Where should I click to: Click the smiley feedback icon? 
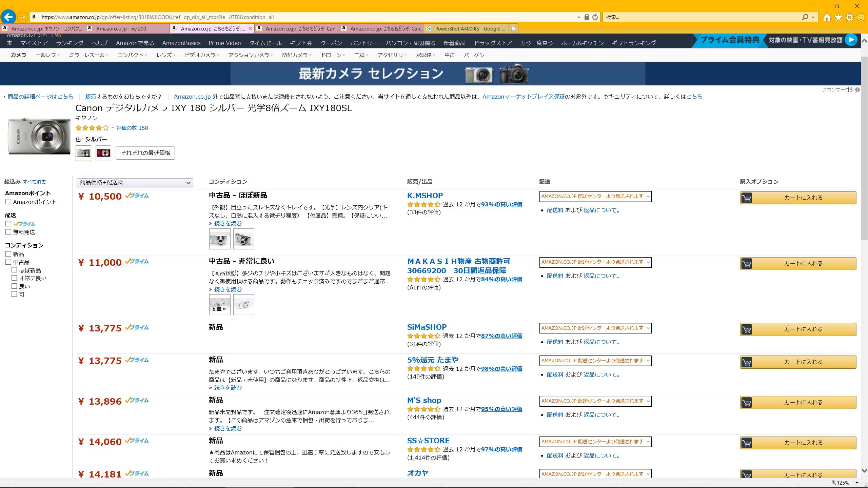point(861,17)
